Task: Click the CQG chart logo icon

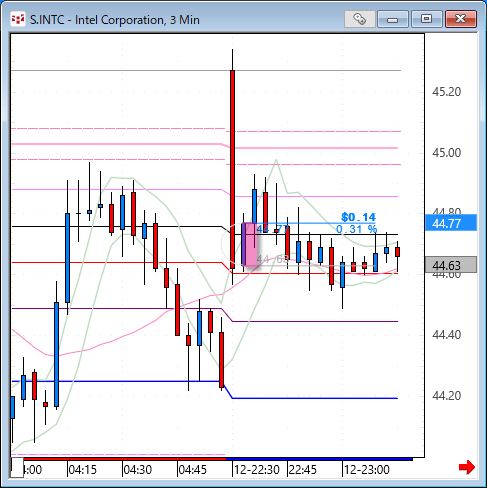Action: click(x=18, y=19)
